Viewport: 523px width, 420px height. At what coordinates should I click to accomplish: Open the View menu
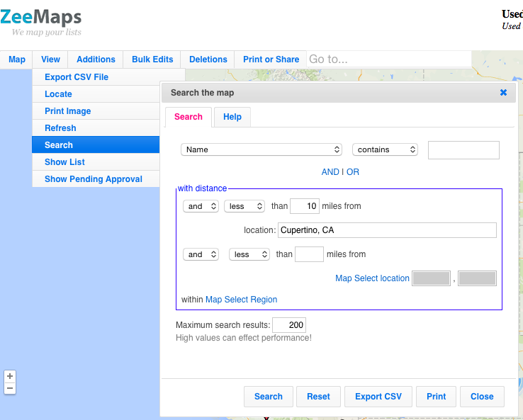pyautogui.click(x=50, y=59)
